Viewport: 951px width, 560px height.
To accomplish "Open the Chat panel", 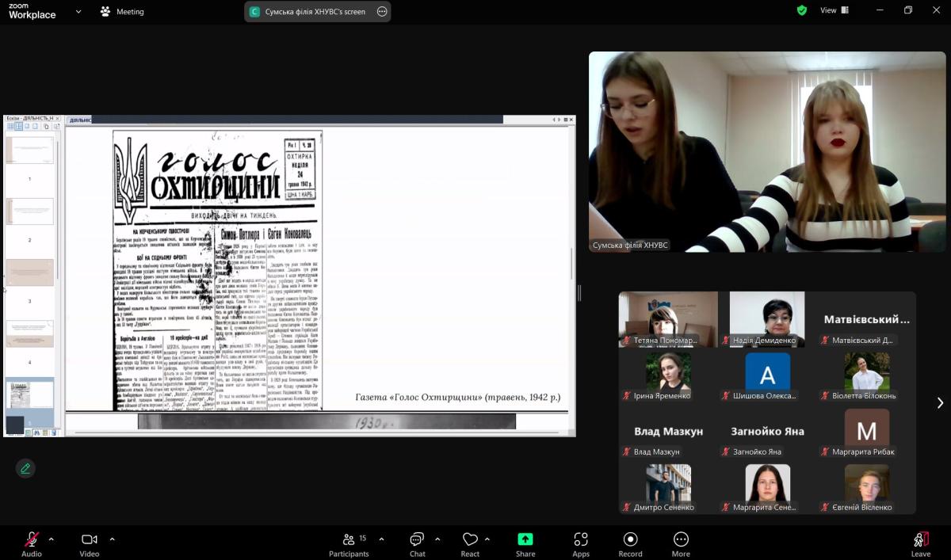I will 417,543.
